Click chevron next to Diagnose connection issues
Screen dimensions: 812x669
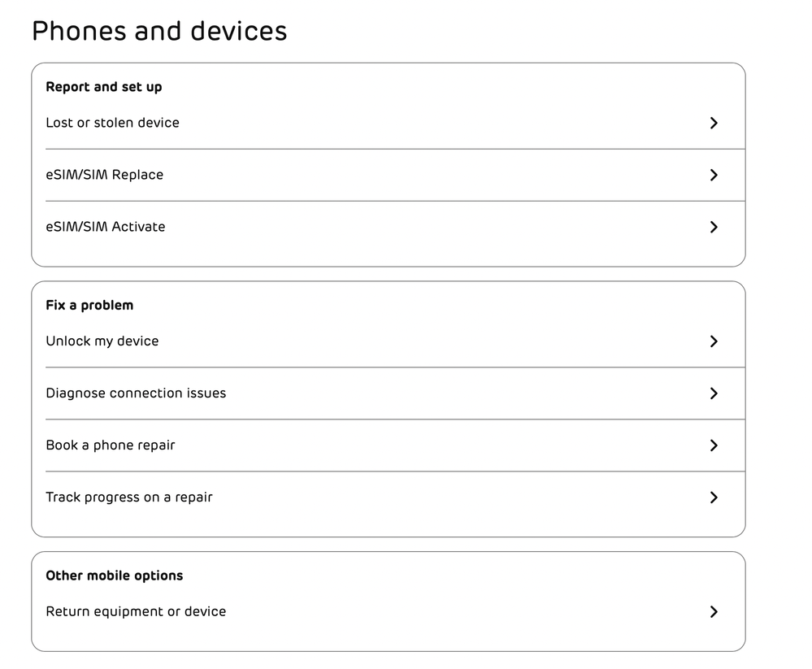click(714, 393)
